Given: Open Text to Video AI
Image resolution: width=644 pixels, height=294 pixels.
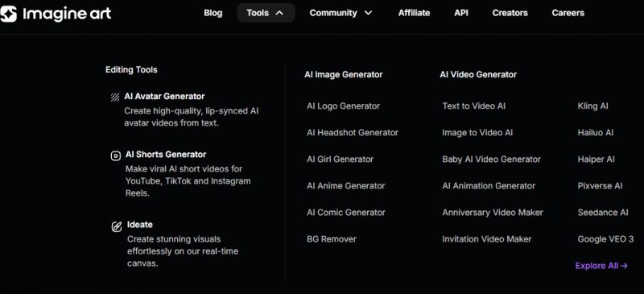Looking at the screenshot, I should [x=474, y=106].
